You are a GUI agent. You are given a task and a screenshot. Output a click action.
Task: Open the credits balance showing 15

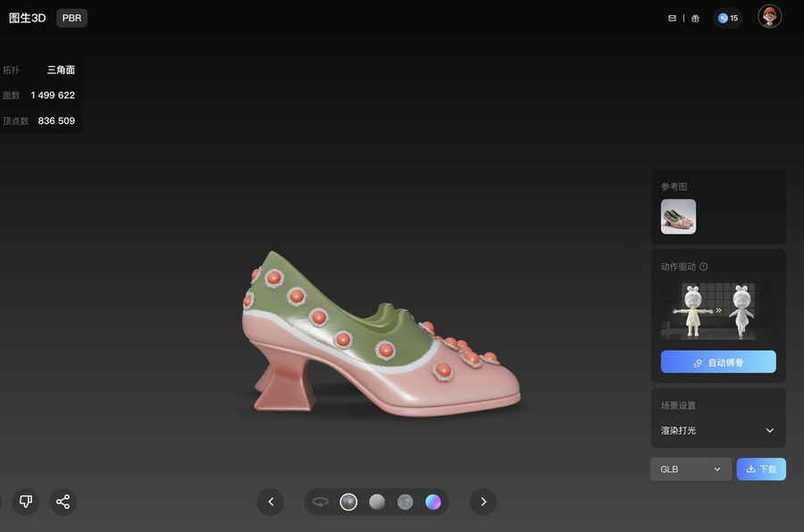click(728, 18)
